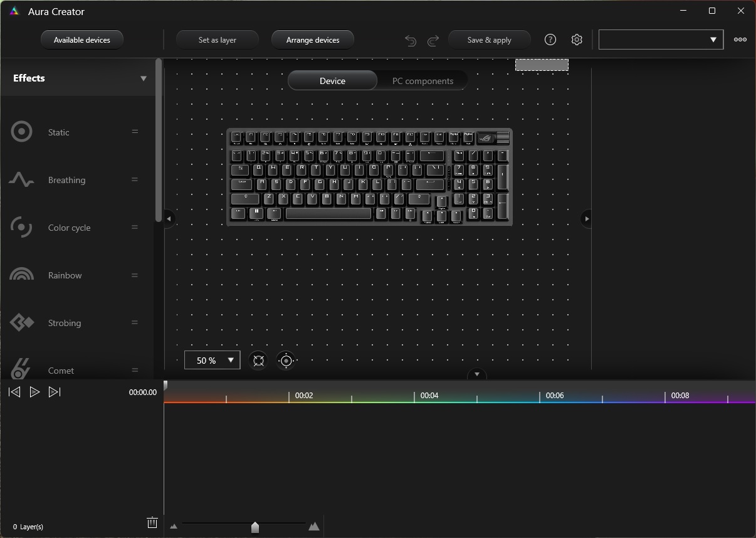
Task: Maximize the Aura Creator window
Action: click(711, 11)
